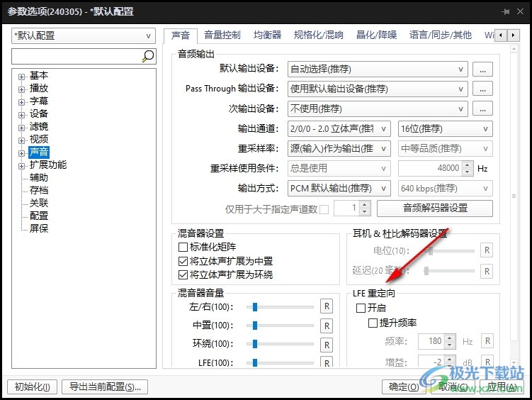Click the search magnifier icon
Screen dimensions: 532x400
click(148, 56)
